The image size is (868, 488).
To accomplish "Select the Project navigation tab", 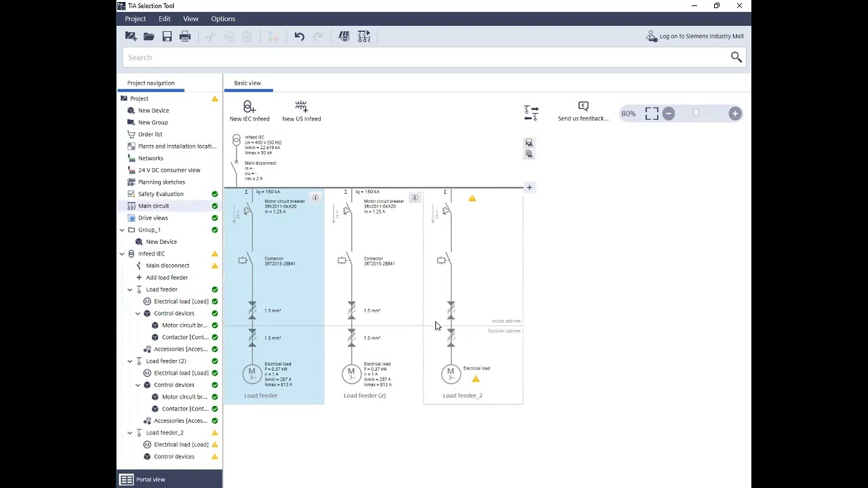I will [151, 83].
